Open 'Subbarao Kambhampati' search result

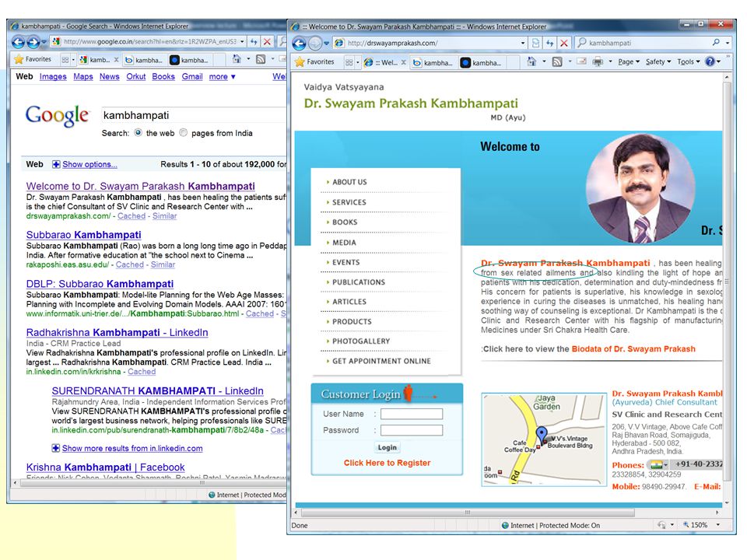(x=83, y=235)
